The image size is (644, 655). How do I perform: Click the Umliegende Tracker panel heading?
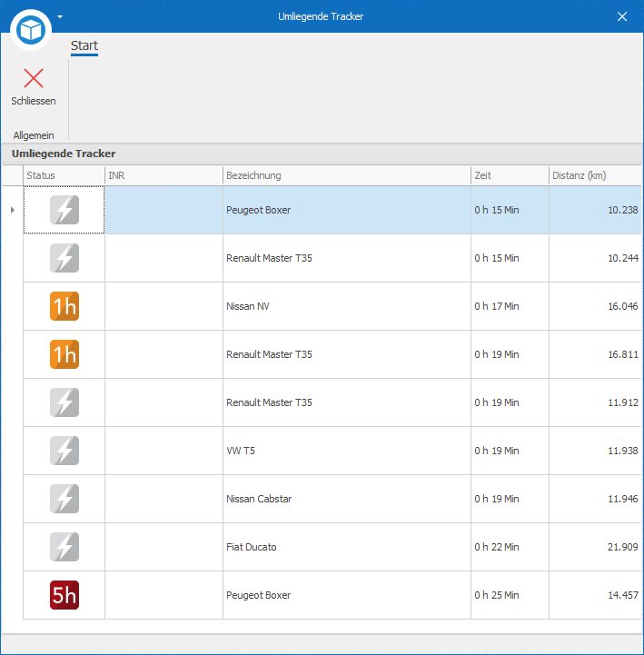pyautogui.click(x=64, y=154)
